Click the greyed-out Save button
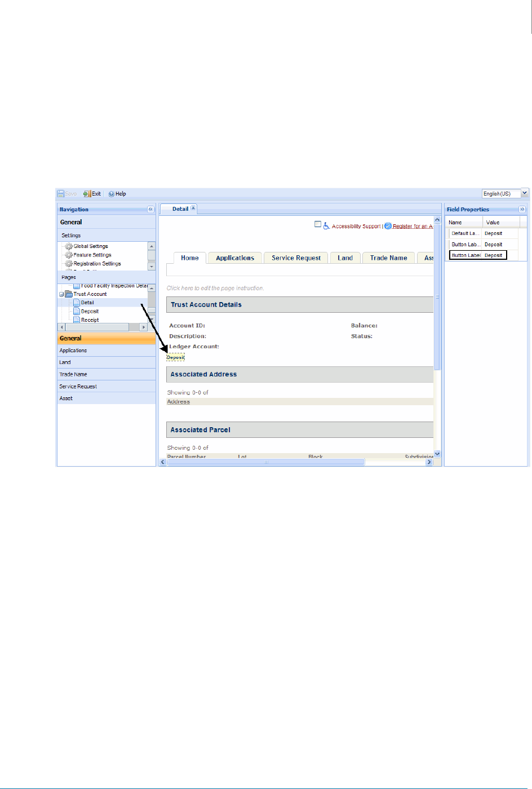Viewport: 532px width, 789px height. tap(67, 194)
